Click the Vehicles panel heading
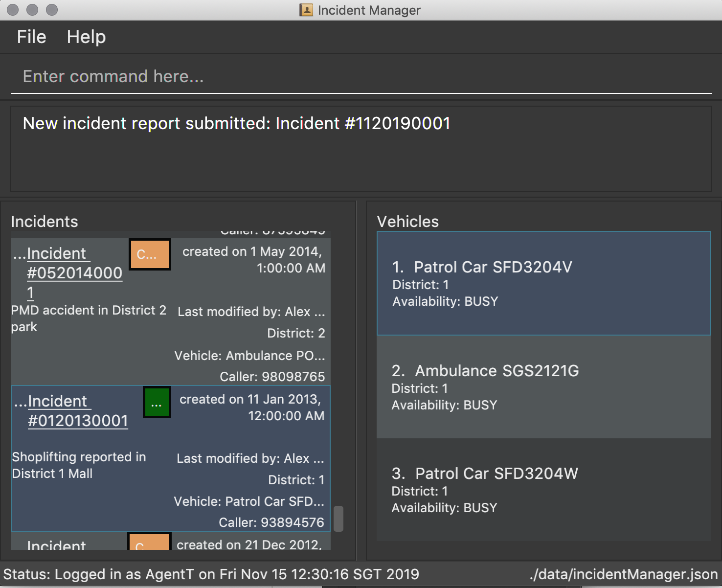This screenshot has width=722, height=588. 408,222
